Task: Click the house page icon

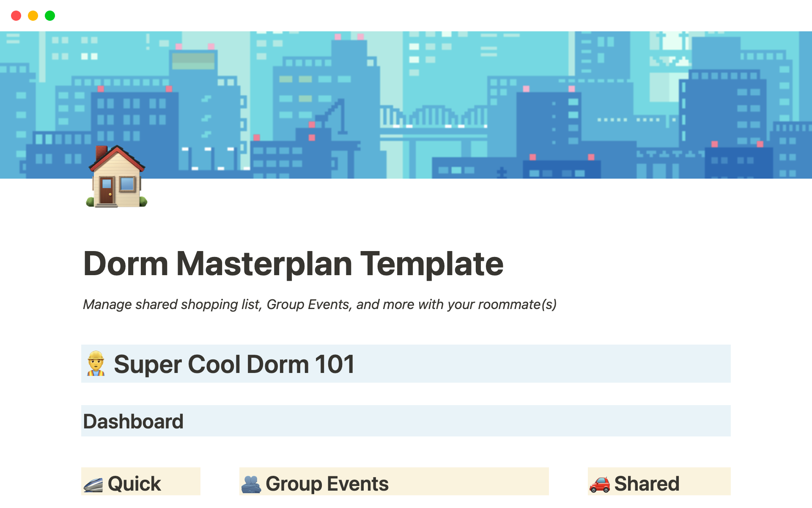Action: (116, 177)
